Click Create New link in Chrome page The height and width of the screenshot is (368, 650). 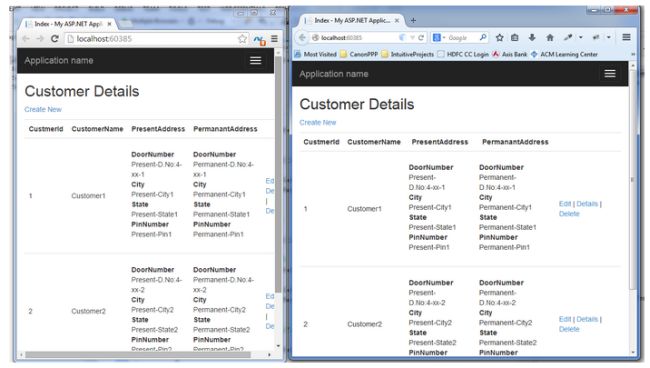click(43, 109)
